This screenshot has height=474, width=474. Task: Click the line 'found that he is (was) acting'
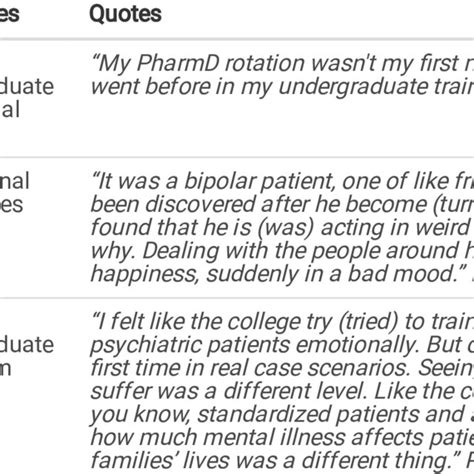pyautogui.click(x=282, y=228)
